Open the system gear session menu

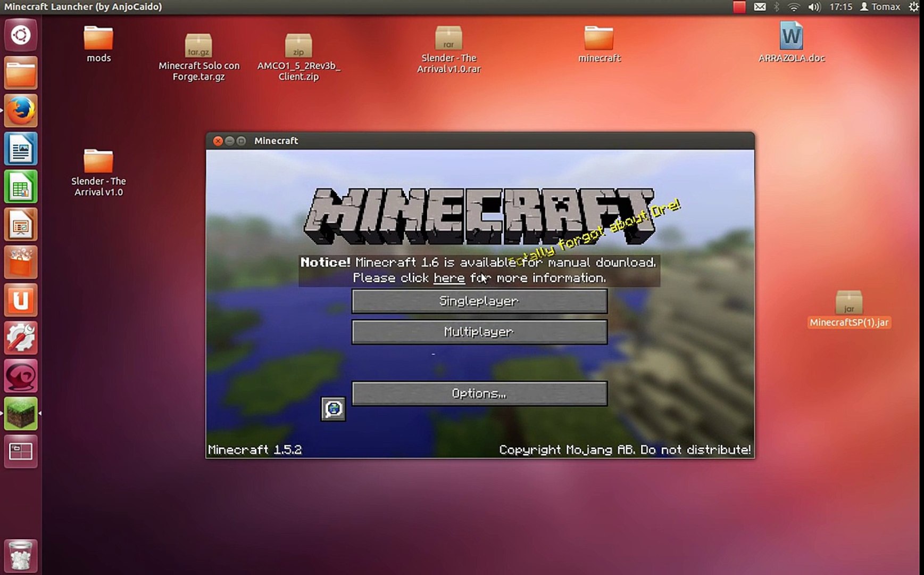[913, 7]
